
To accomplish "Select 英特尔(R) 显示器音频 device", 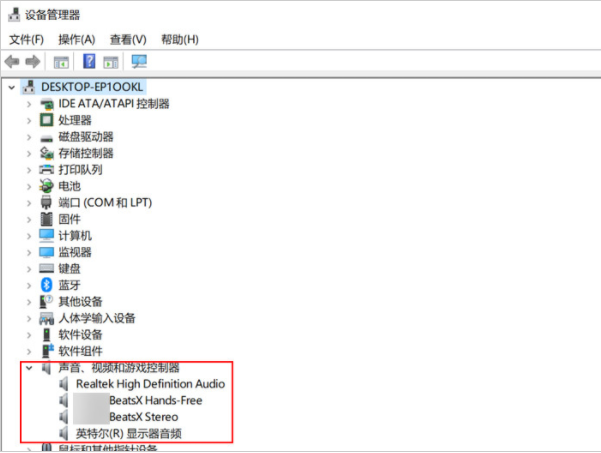I will pos(128,433).
